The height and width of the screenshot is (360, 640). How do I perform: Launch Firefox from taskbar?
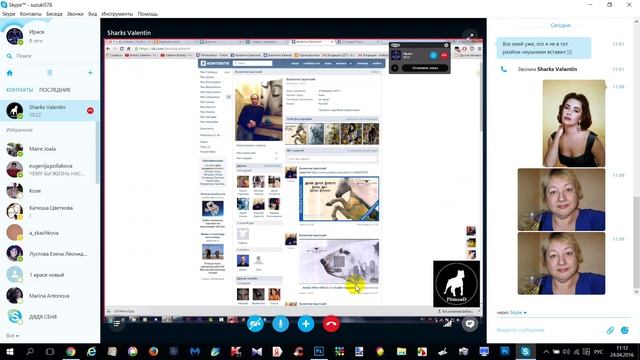153,351
